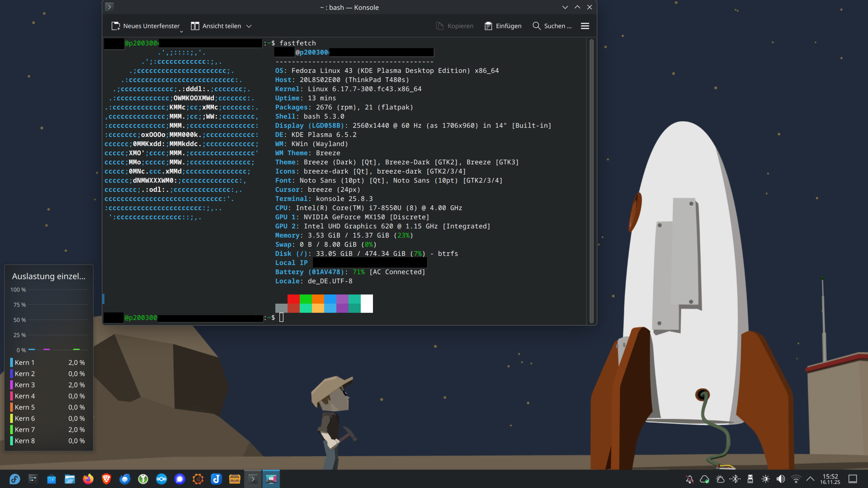The image size is (868, 488).
Task: Expand hidden system tray icons arrow
Action: [x=810, y=479]
